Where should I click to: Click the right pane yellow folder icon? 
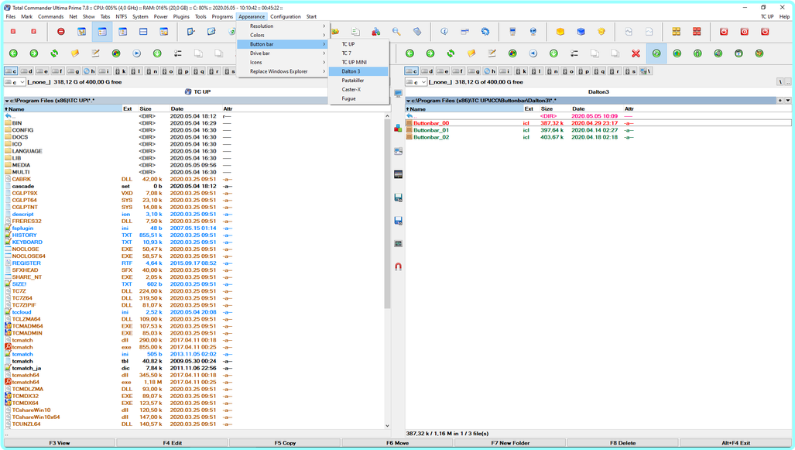pyautogui.click(x=471, y=53)
